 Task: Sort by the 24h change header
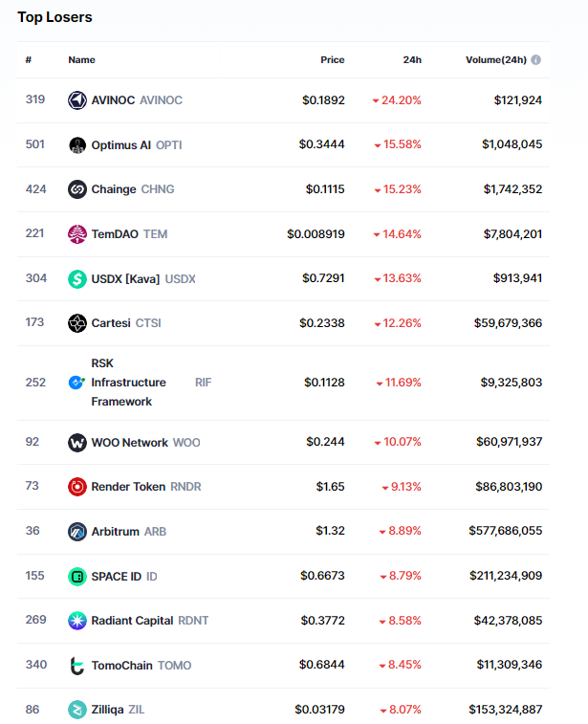412,60
